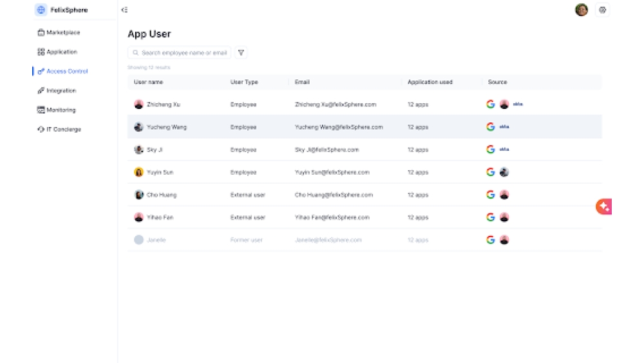This screenshot has height=363, width=644.
Task: Collapse the sidebar with the arrow icon
Action: 124,10
